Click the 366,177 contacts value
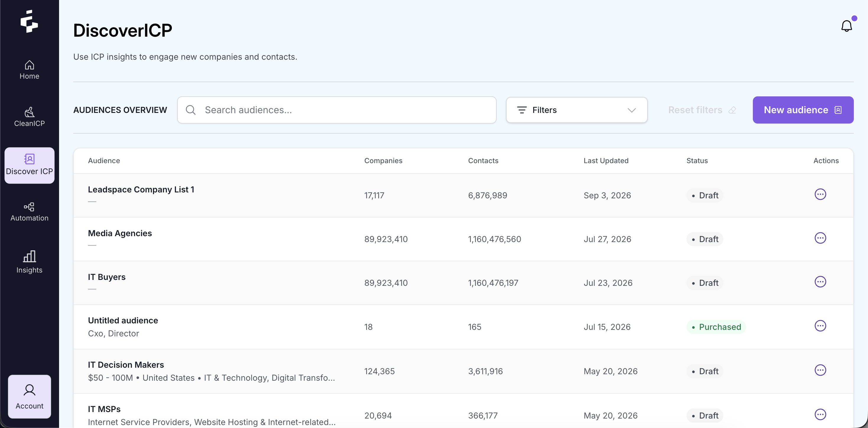868x428 pixels. (482, 416)
